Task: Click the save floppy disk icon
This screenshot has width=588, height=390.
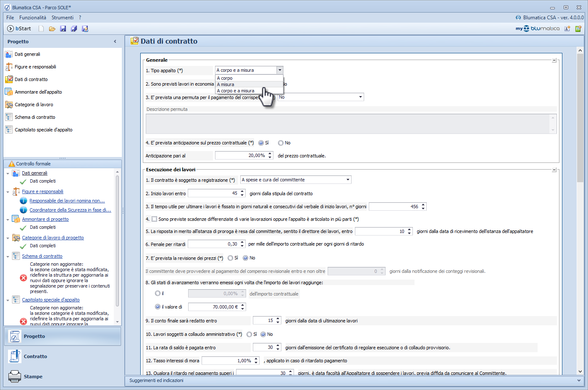Action: pos(63,29)
